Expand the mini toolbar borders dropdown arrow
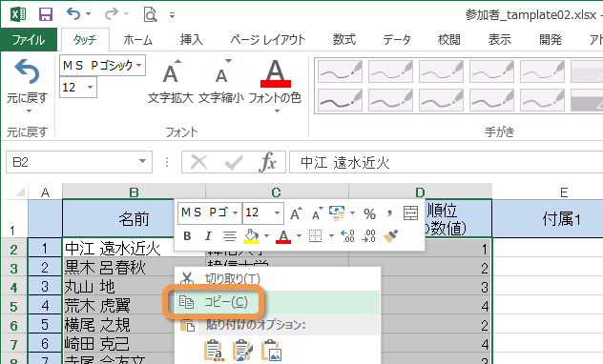The image size is (603, 364). [x=331, y=236]
